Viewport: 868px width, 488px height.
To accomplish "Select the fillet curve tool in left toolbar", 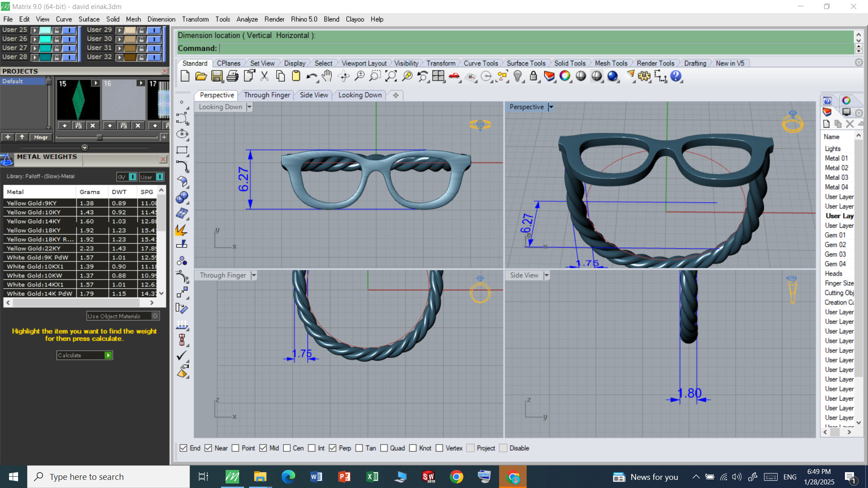I will point(182,166).
